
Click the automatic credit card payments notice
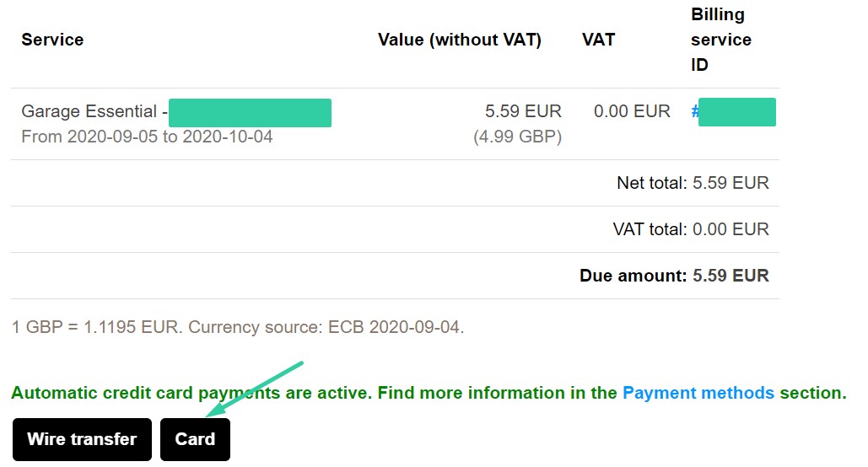[x=429, y=393]
